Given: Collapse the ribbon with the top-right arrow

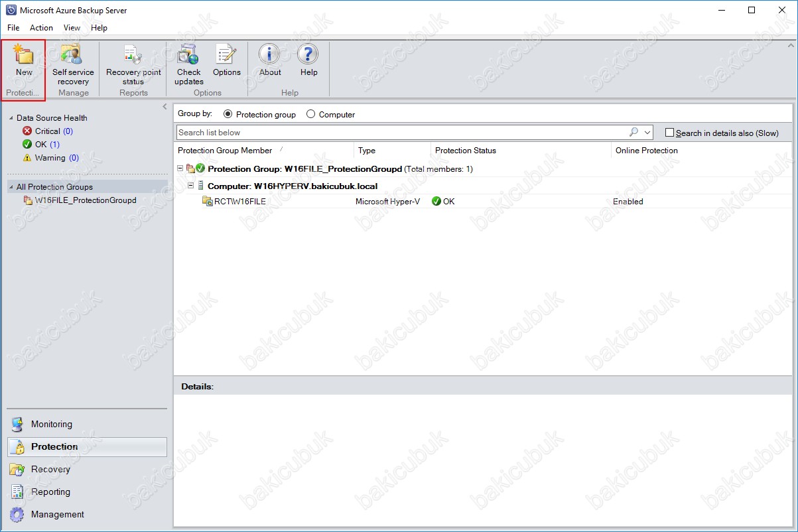Looking at the screenshot, I should coord(791,44).
